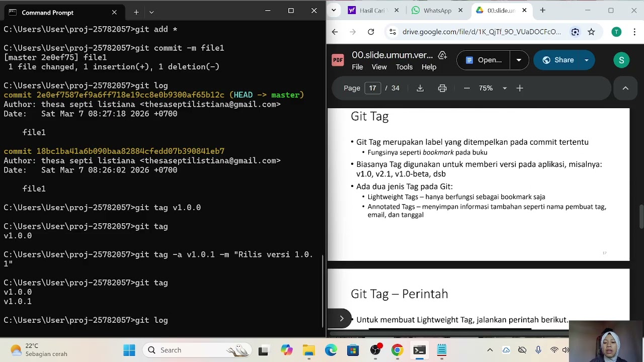
Task: Open the Tools menu in Drive viewer
Action: [x=404, y=67]
